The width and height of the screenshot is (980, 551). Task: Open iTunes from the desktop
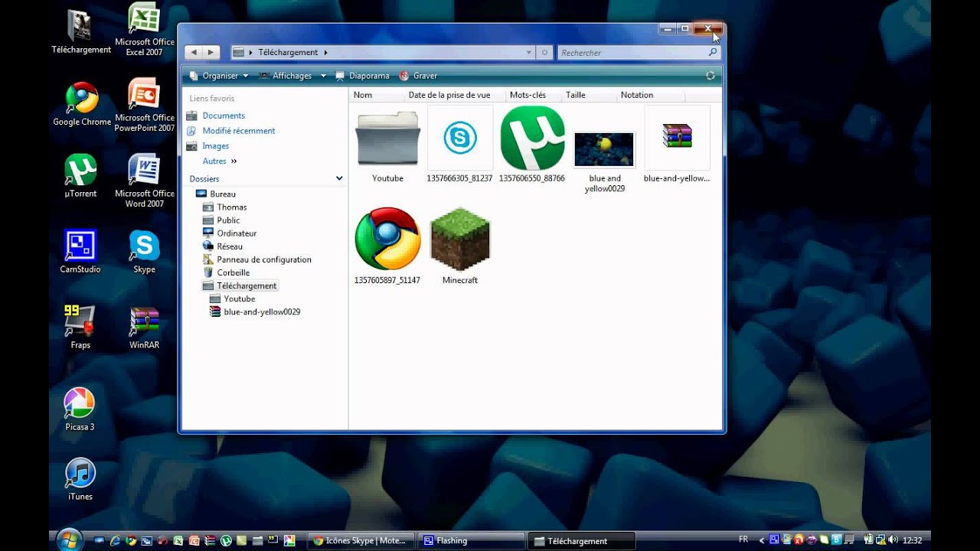80,479
